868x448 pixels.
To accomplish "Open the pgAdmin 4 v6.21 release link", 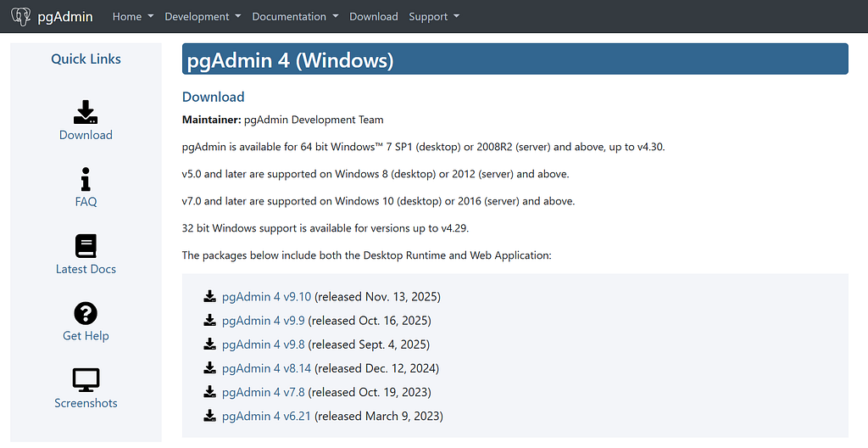I will pos(267,416).
